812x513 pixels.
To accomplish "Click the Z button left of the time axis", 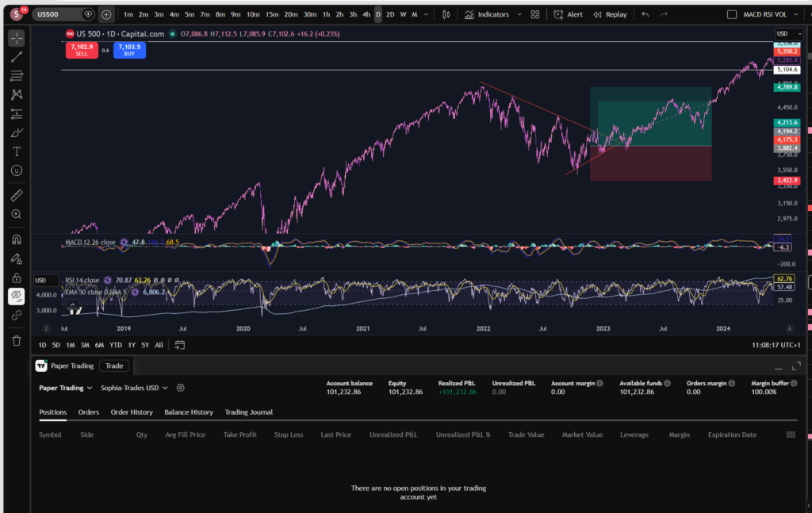I will (x=46, y=329).
